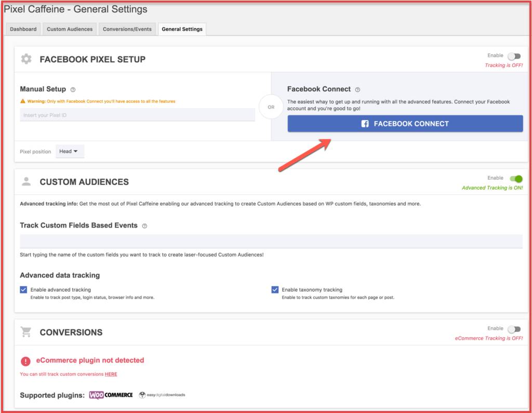This screenshot has height=413, width=532.
Task: Click the blue Facebook Connect button
Action: [x=405, y=124]
